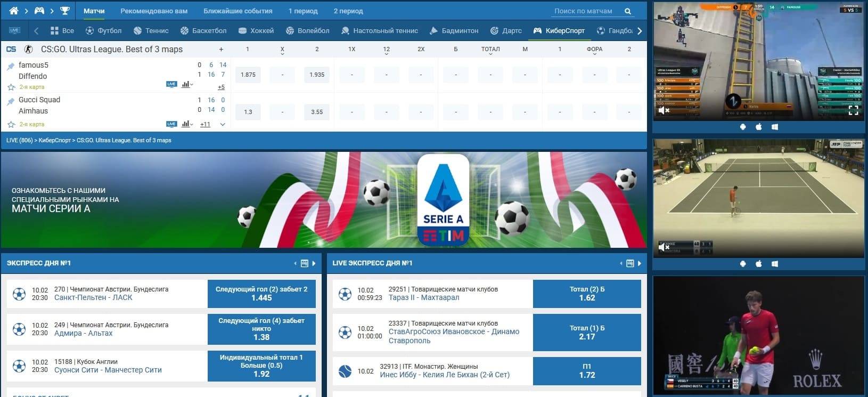Select the Хоккей sport icon
This screenshot has height=397, width=868.
point(243,31)
